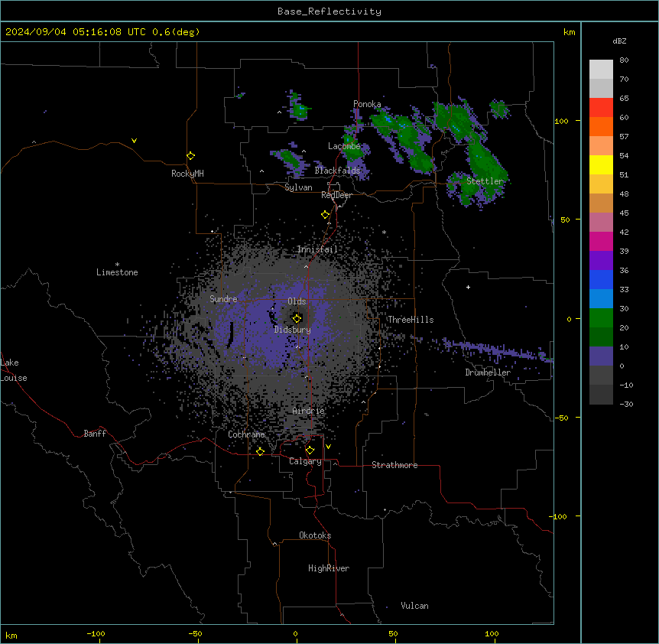Click the Banff label
Viewport: 659px width, 644px height.
(x=95, y=434)
